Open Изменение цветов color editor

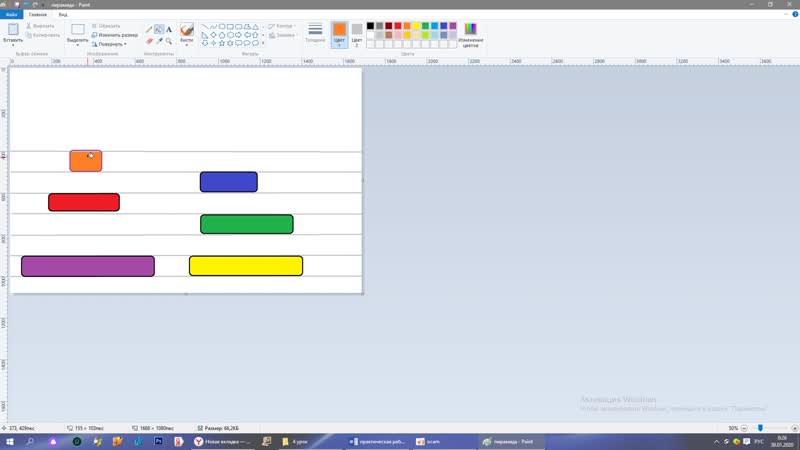tap(470, 35)
